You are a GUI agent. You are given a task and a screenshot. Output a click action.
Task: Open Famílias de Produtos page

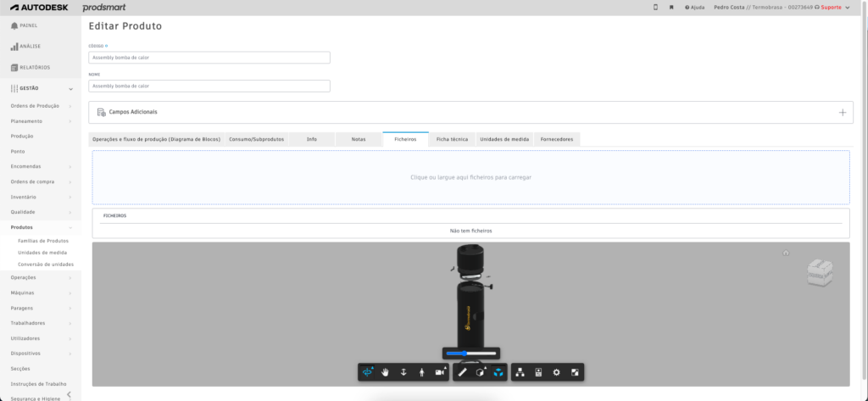click(x=43, y=241)
